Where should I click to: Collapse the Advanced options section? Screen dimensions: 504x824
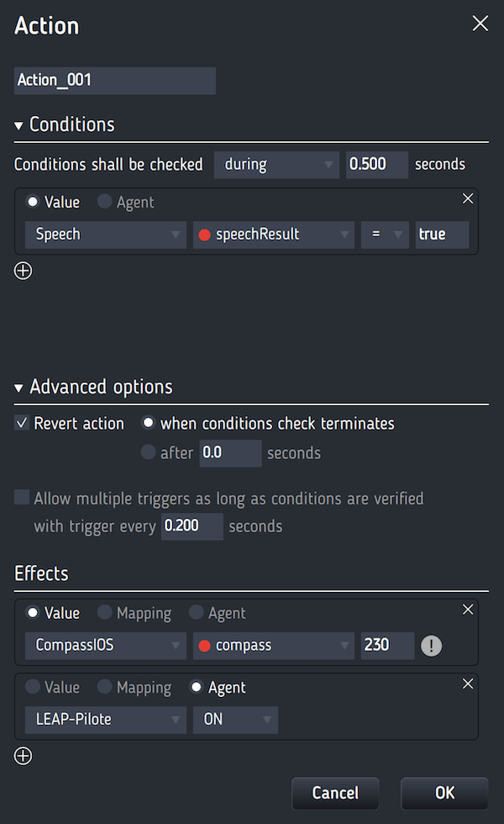point(18,388)
